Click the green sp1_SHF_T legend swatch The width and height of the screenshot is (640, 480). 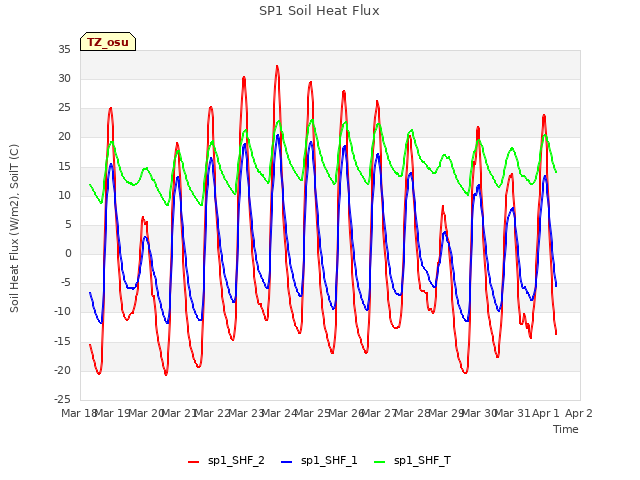380,461
